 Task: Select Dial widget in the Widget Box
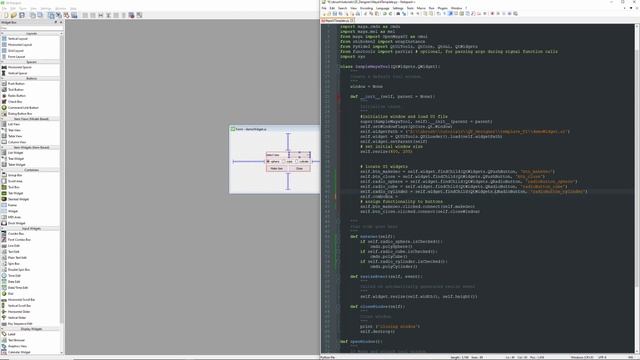[8, 293]
